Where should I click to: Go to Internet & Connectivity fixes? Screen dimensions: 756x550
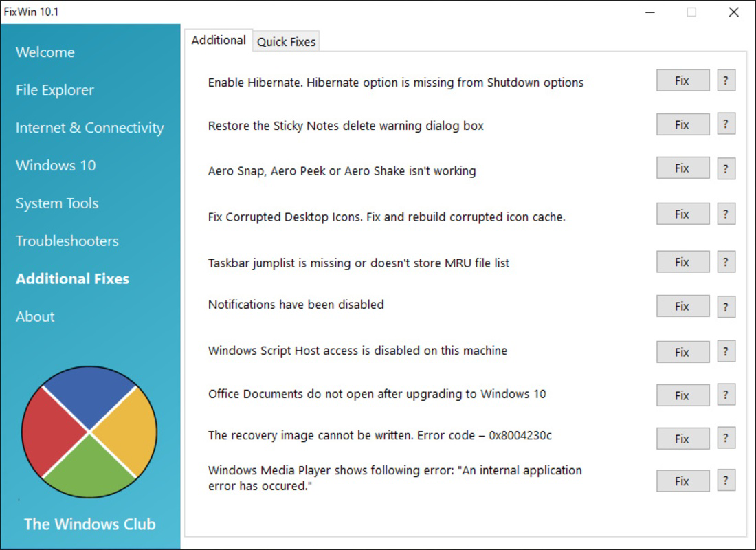pos(89,128)
